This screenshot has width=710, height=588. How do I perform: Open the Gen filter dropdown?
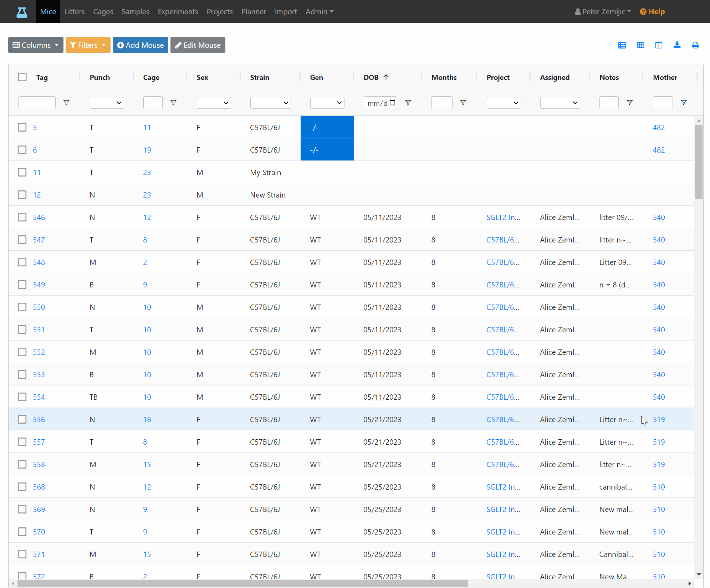327,103
